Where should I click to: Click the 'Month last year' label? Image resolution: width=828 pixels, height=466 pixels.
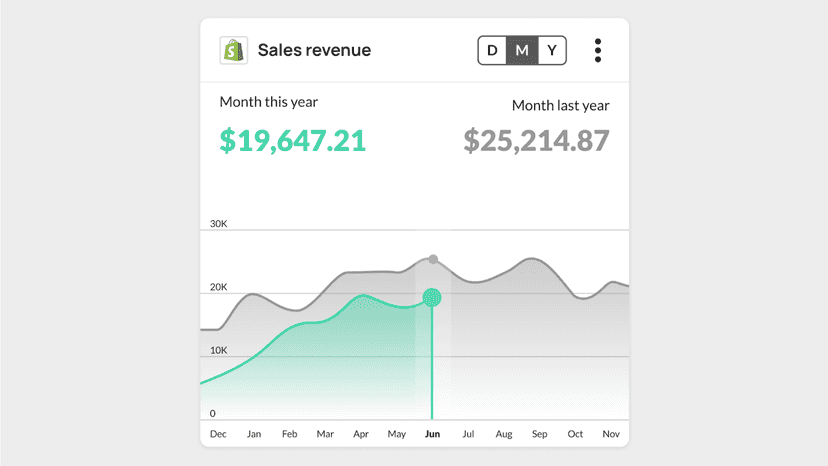click(561, 106)
